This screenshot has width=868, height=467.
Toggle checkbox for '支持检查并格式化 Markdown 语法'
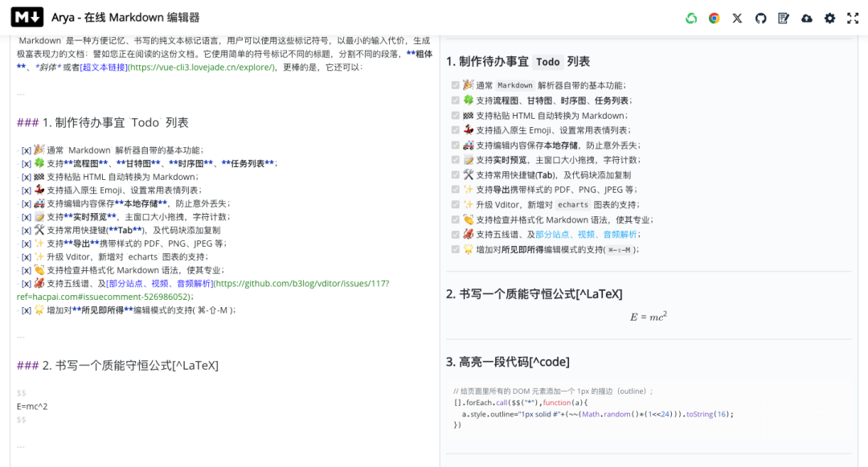[x=455, y=219]
